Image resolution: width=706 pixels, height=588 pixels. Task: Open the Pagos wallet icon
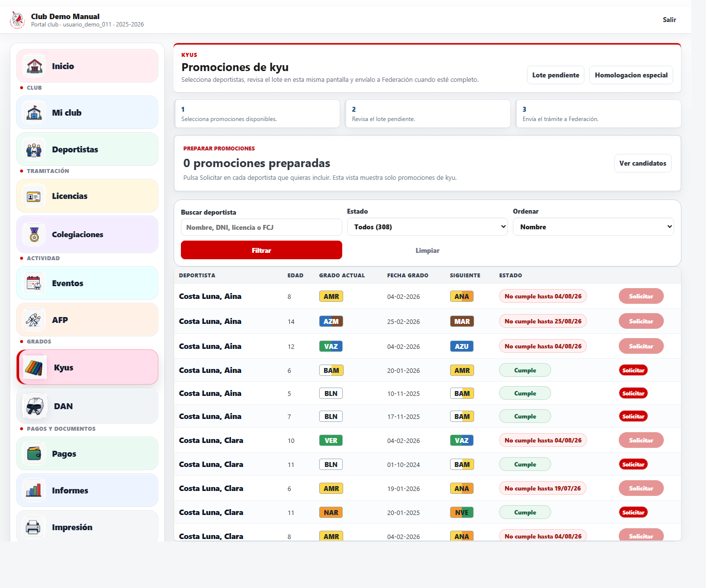coord(34,453)
